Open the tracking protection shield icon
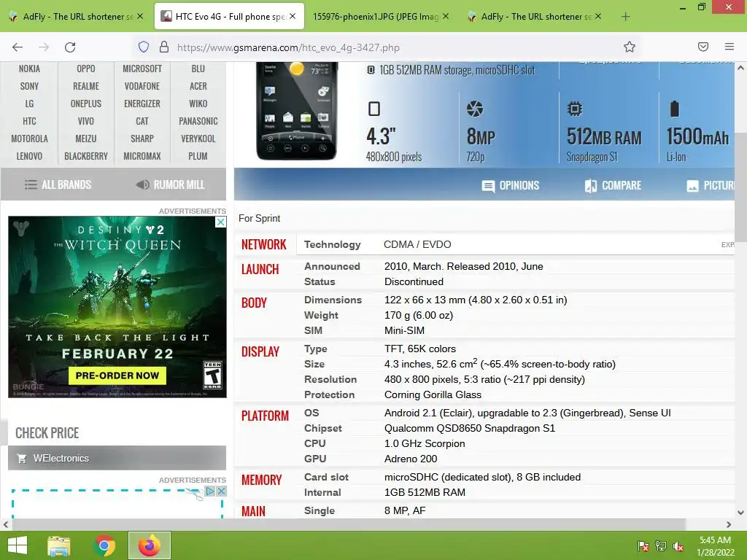The height and width of the screenshot is (560, 747). [144, 47]
